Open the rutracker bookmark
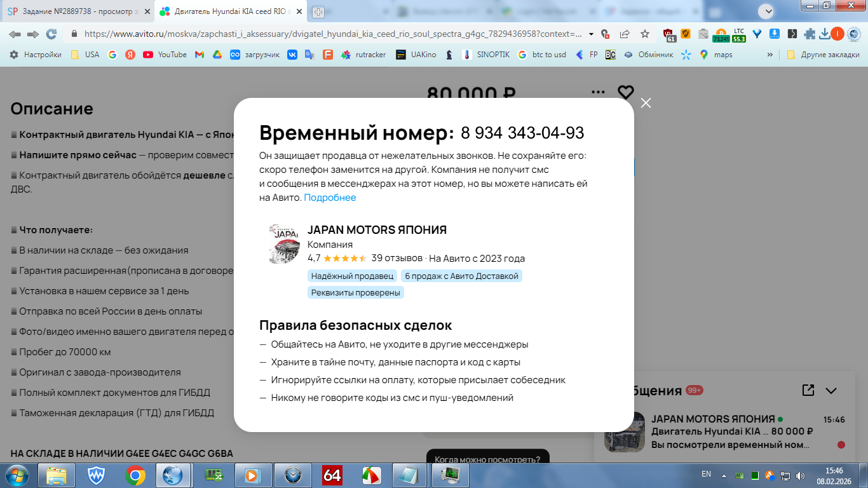The height and width of the screenshot is (488, 868). 363,55
